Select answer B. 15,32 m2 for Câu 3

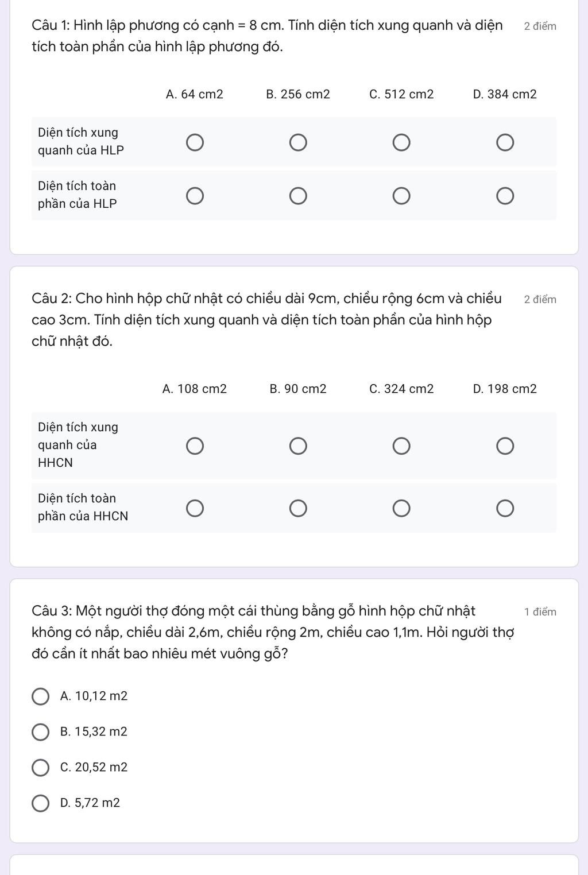click(x=40, y=732)
